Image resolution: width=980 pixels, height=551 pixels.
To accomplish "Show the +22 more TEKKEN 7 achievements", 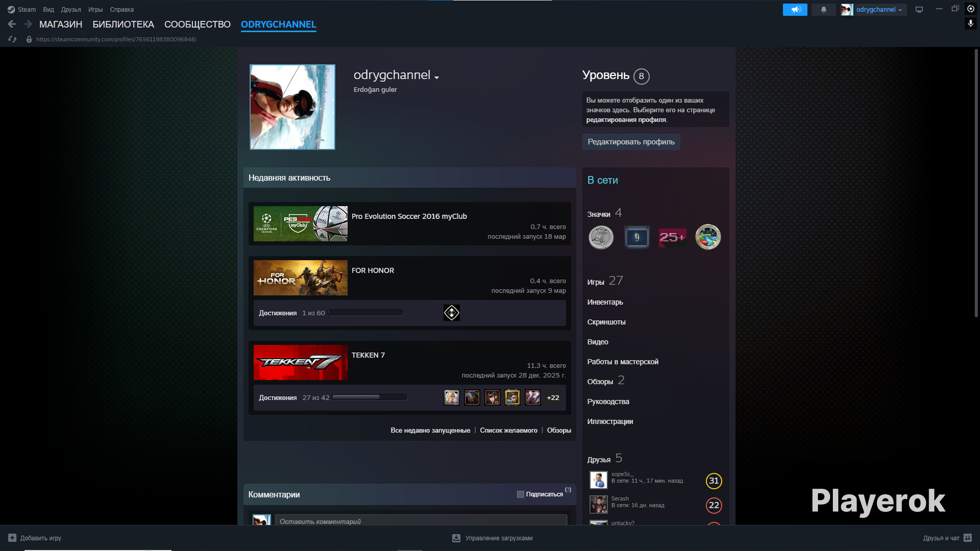I will (553, 397).
